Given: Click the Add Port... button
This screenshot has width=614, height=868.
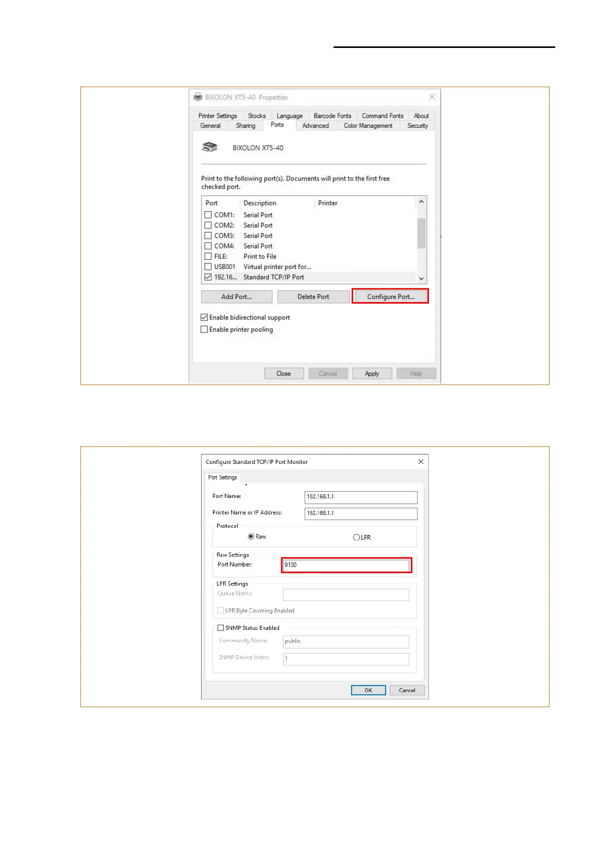Looking at the screenshot, I should [x=237, y=297].
